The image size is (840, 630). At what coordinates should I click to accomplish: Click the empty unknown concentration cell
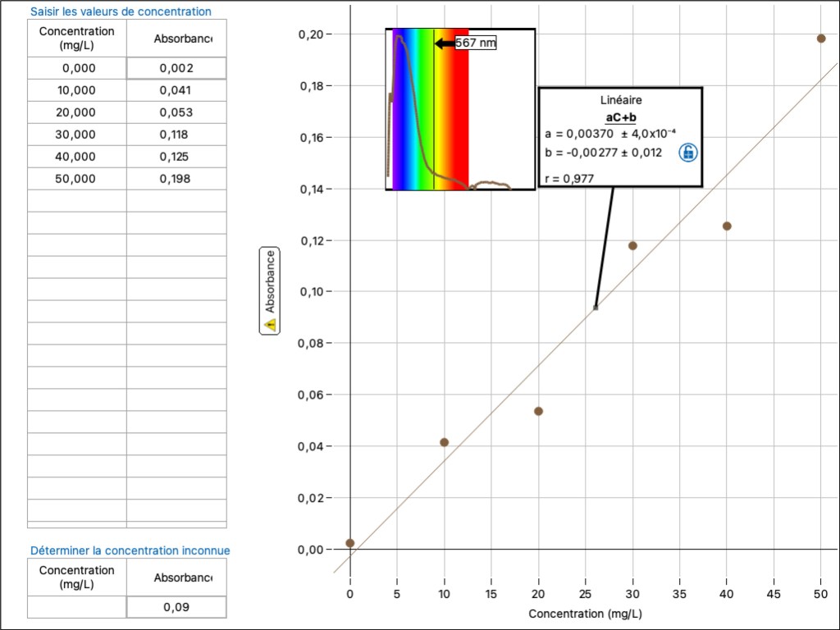click(x=76, y=608)
